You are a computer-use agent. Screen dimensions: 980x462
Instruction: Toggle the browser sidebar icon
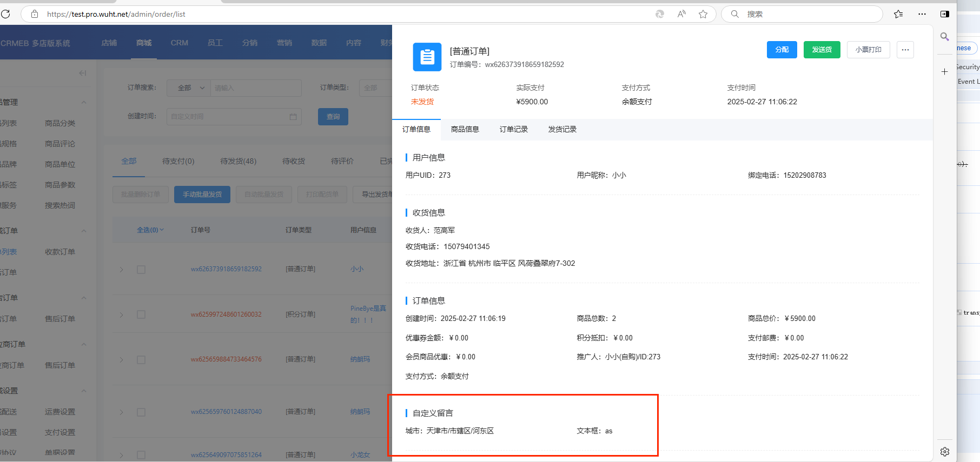tap(945, 14)
